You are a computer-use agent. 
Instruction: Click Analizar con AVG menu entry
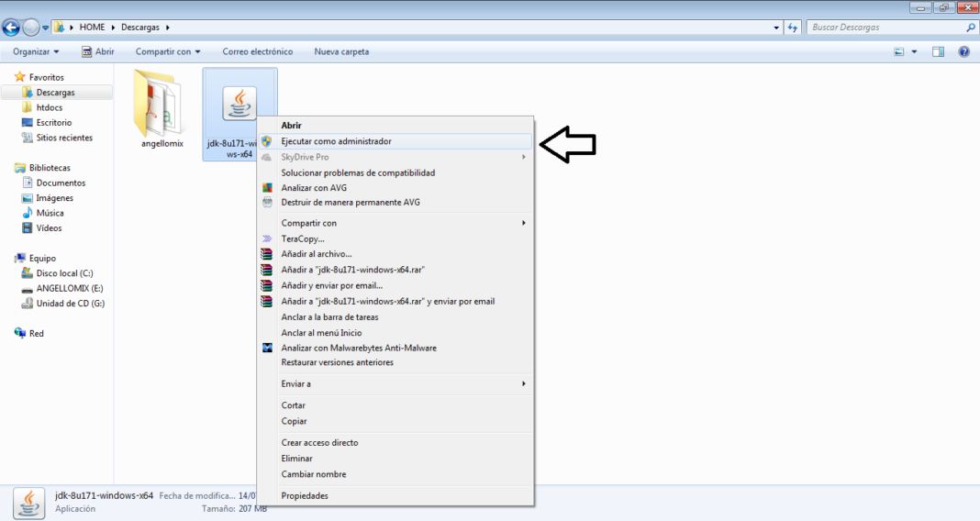(314, 187)
